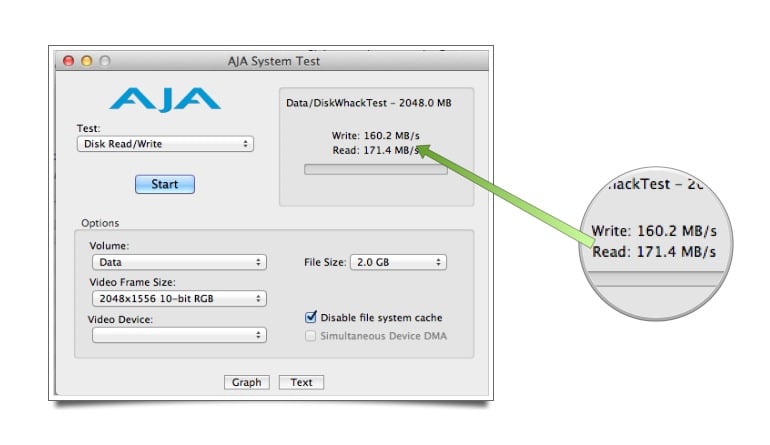Click the Video Frame Size label
The height and width of the screenshot is (445, 770).
[x=132, y=282]
